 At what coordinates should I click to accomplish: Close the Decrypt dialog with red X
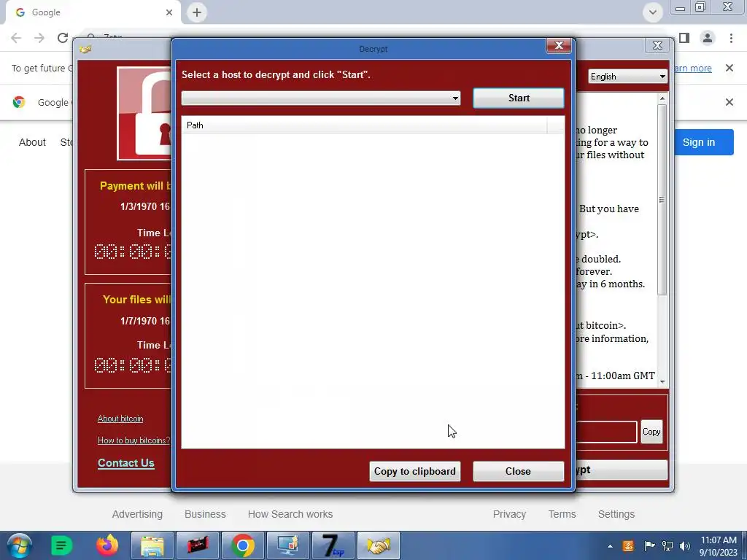(559, 45)
